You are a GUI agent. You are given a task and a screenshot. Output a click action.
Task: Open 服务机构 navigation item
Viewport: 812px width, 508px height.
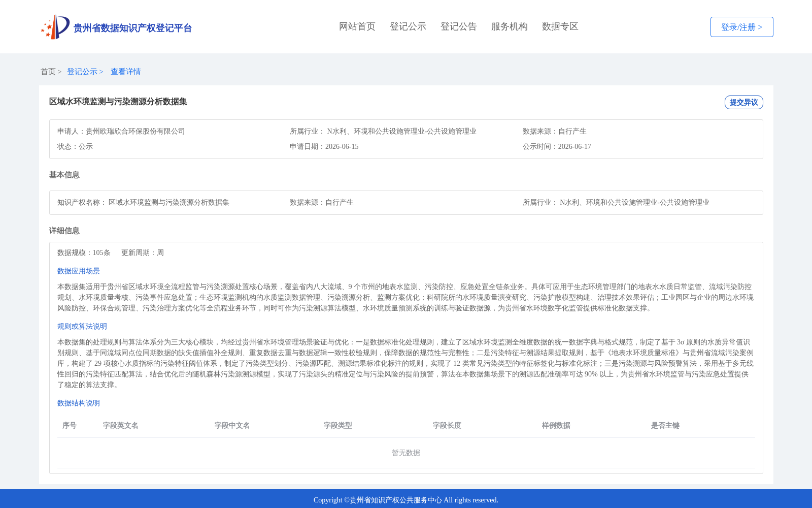pos(510,26)
